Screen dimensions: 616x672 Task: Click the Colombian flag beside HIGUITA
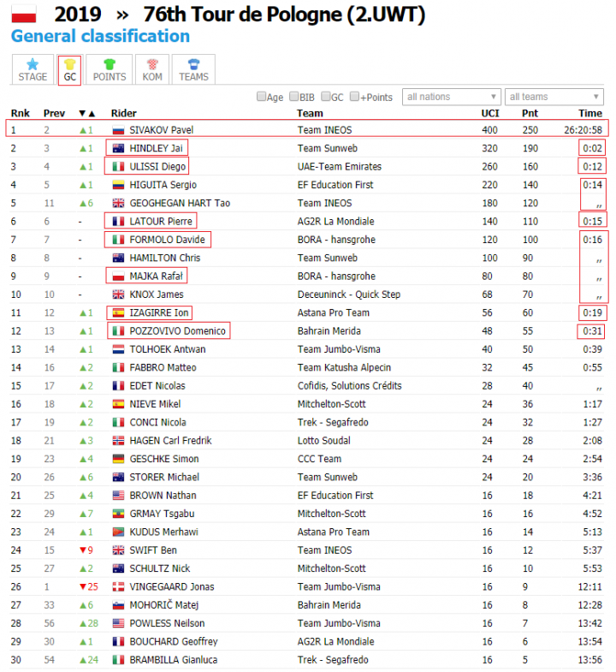coord(118,185)
